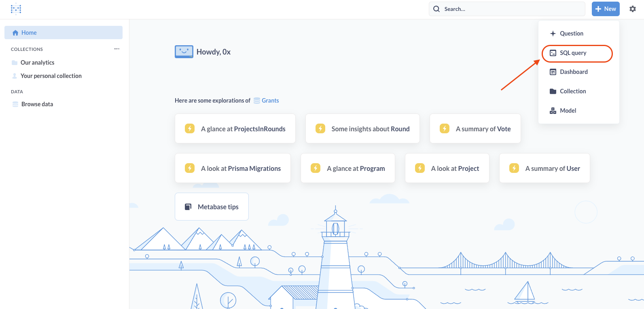This screenshot has width=644, height=309.
Task: Click the Metabase tips book icon
Action: click(188, 207)
